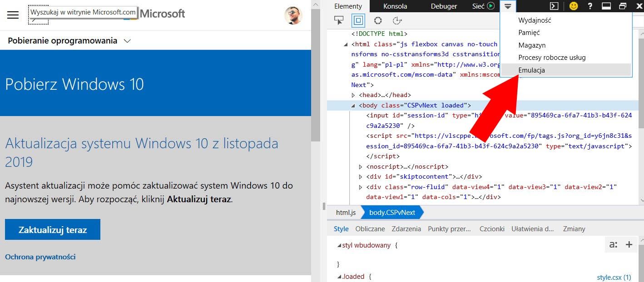
Task: Send feedback via the smiley face icon
Action: (574, 6)
